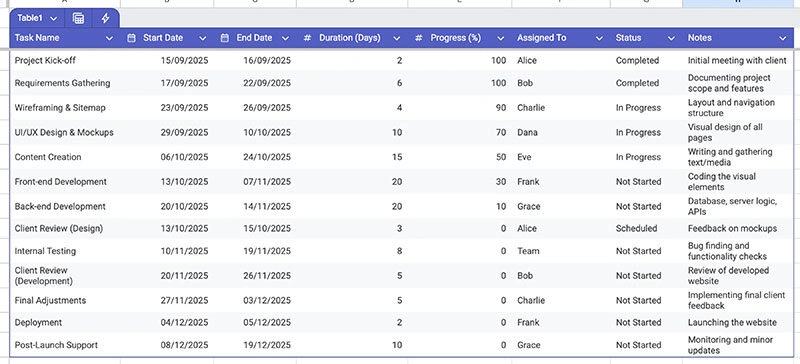This screenshot has height=364, width=800.
Task: Click the calendar icon beside Start Date
Action: 131,38
